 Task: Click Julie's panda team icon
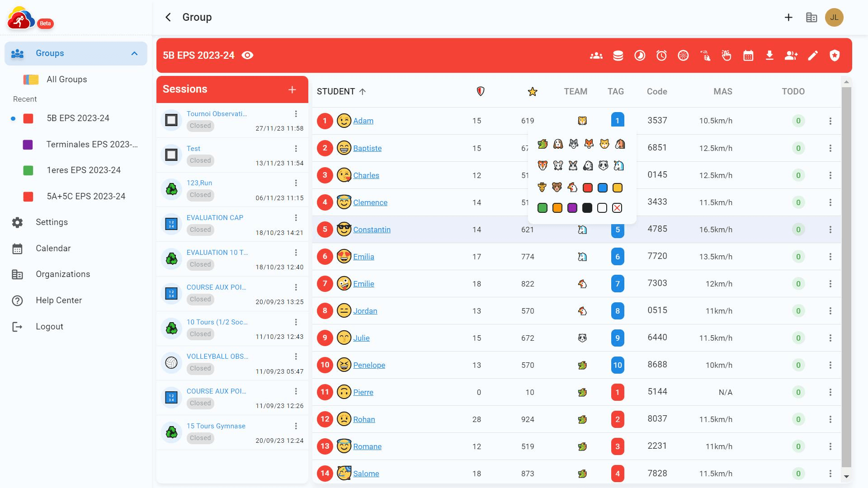(x=582, y=338)
